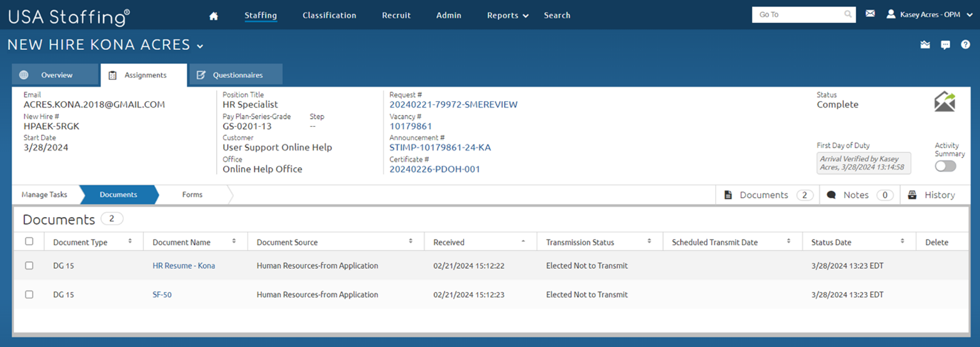Open certificate 20240226-PDOH-001 link

coord(435,170)
